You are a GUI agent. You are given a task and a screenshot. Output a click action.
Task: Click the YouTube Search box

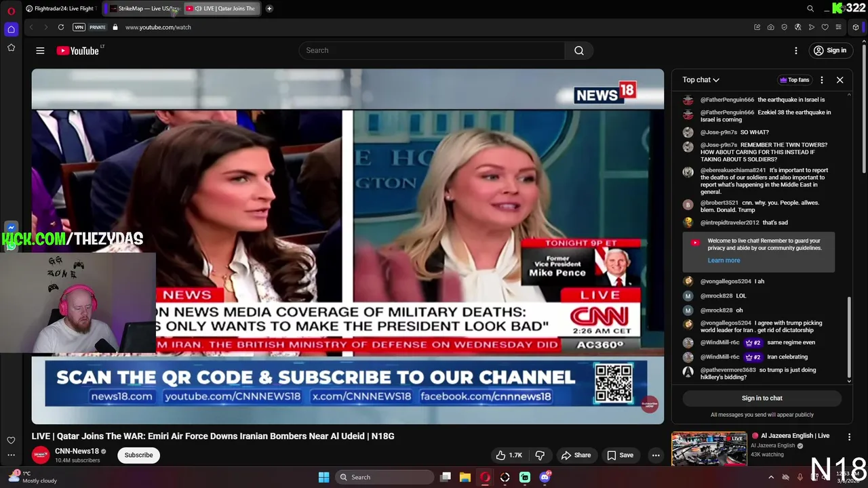coord(431,50)
